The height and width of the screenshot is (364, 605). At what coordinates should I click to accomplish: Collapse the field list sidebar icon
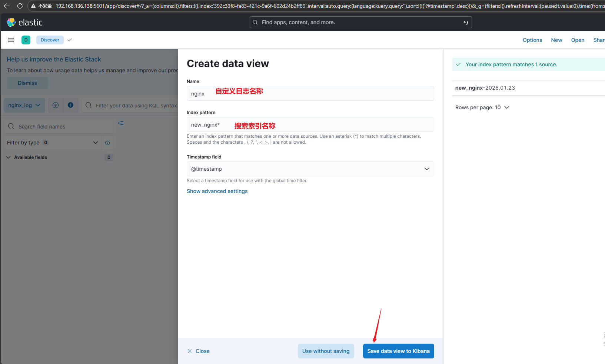click(x=121, y=123)
